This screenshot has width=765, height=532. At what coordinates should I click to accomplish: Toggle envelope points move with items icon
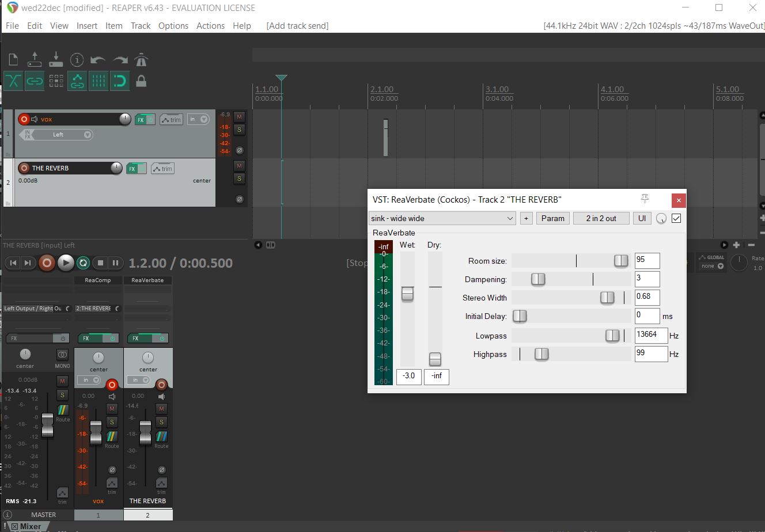click(77, 81)
